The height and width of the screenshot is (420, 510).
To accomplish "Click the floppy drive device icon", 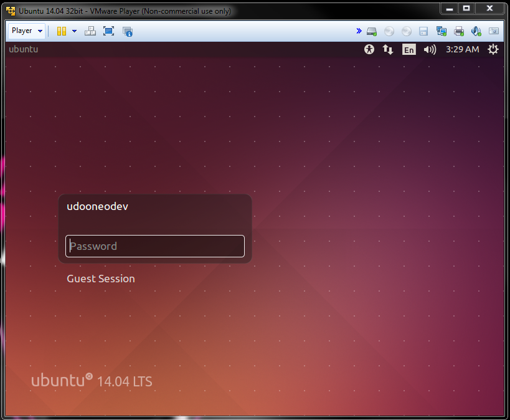I will pos(423,31).
